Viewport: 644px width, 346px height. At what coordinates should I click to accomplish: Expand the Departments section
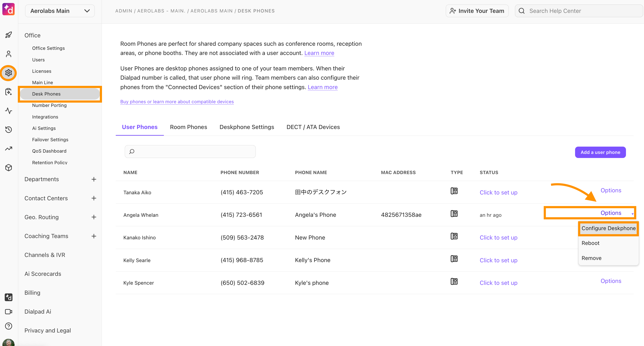(94, 179)
